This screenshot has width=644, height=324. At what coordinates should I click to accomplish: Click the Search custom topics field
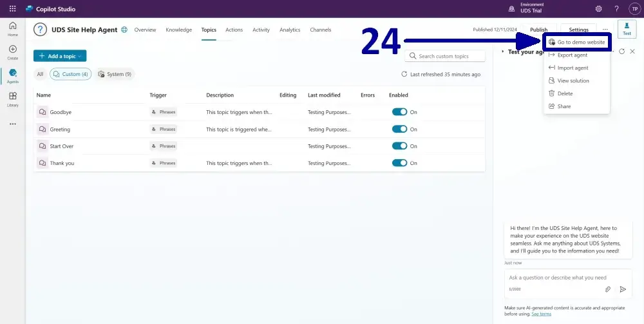point(445,56)
